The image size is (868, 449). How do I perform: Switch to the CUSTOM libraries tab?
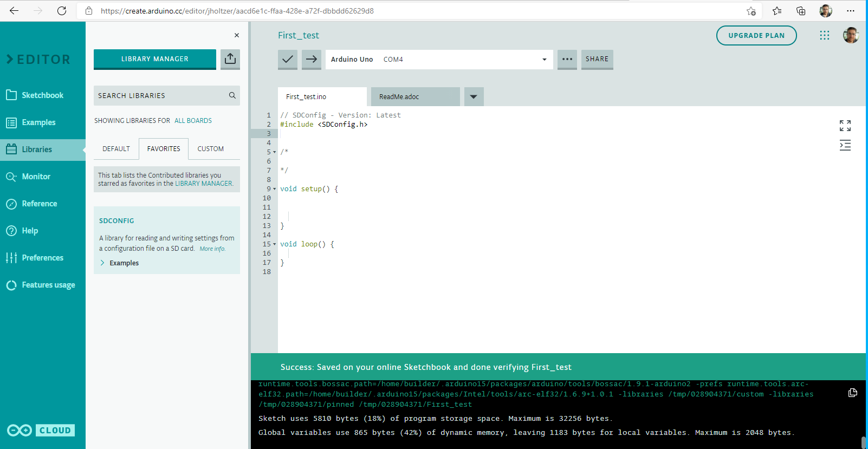coord(211,149)
